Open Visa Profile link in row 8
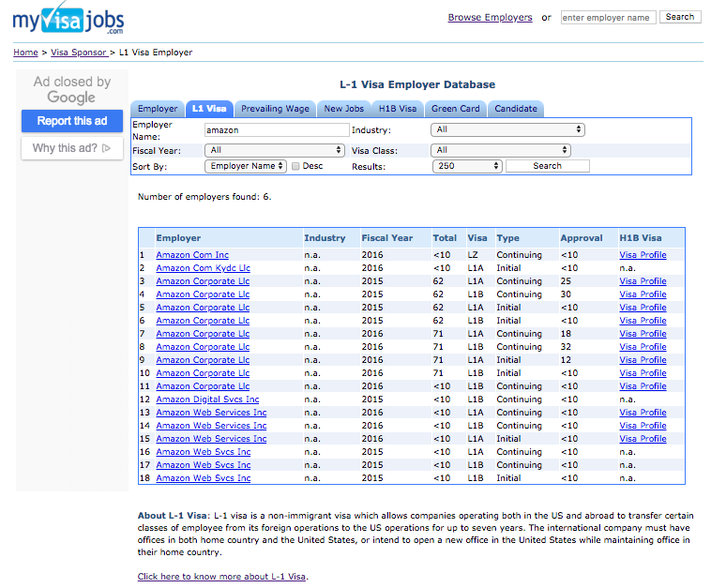Screen dimensions: 711x588 pyautogui.click(x=643, y=347)
